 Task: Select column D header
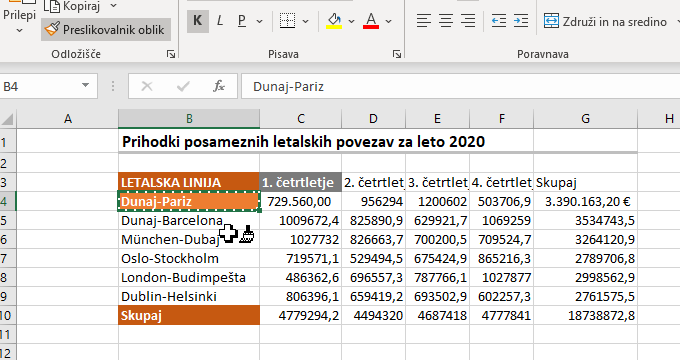373,119
